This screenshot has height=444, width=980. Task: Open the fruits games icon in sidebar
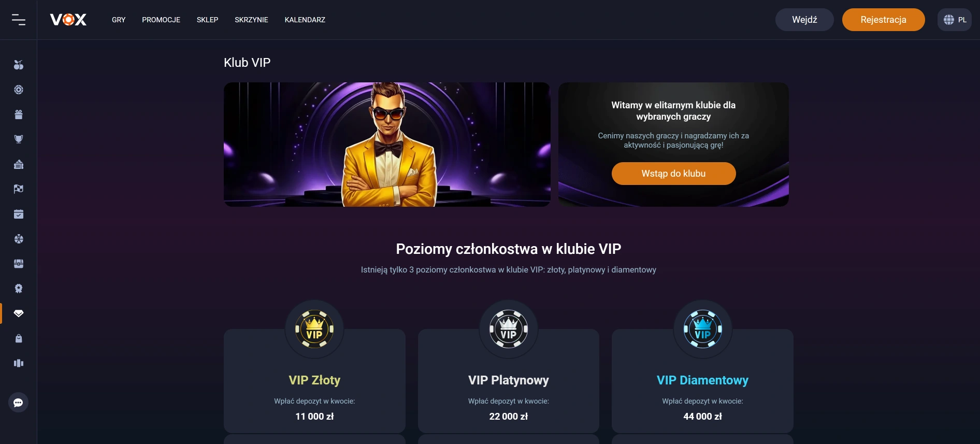tap(19, 64)
